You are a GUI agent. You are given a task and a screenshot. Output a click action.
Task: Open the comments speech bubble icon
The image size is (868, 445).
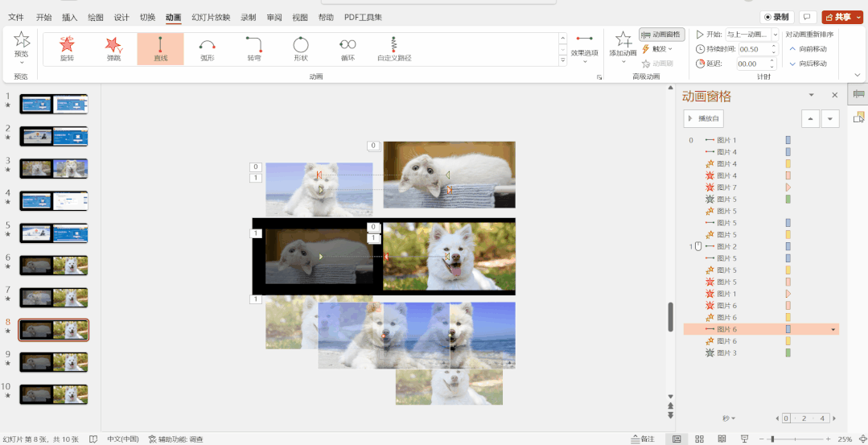pyautogui.click(x=808, y=17)
